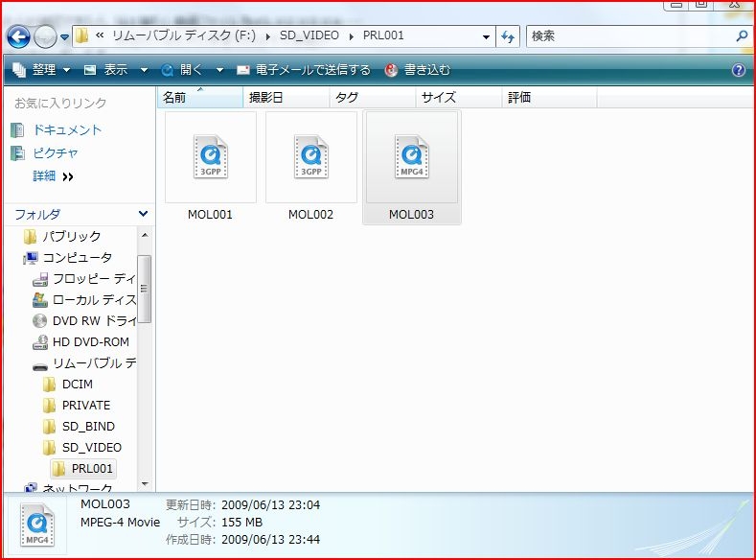Image resolution: width=756 pixels, height=560 pixels.
Task: Click into the 検索 search field
Action: 630,36
